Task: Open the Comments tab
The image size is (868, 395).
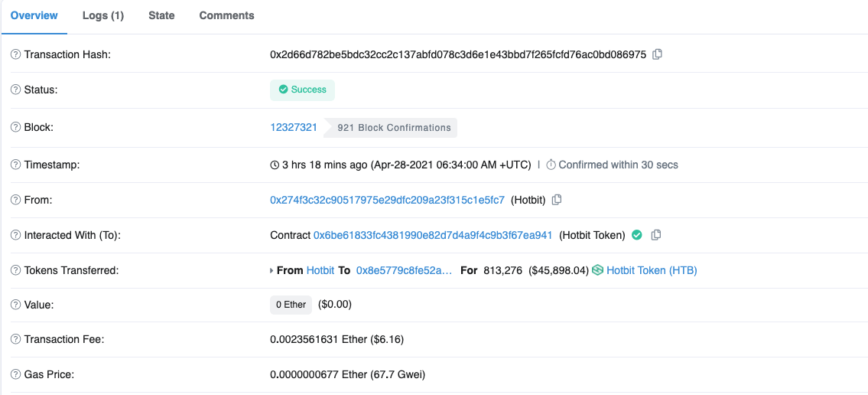Action: click(226, 15)
